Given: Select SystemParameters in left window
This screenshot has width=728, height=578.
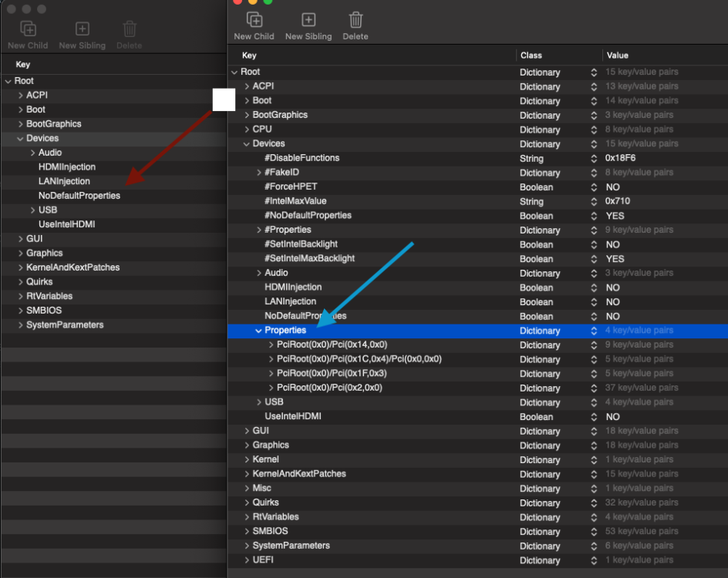Looking at the screenshot, I should [65, 325].
